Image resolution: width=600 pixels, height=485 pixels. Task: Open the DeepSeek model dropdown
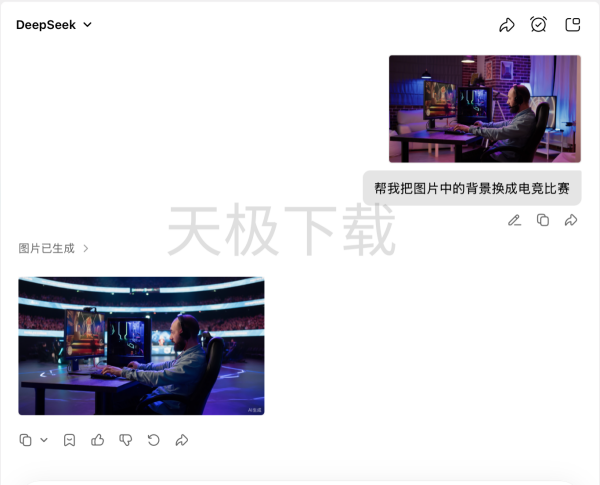click(x=87, y=25)
